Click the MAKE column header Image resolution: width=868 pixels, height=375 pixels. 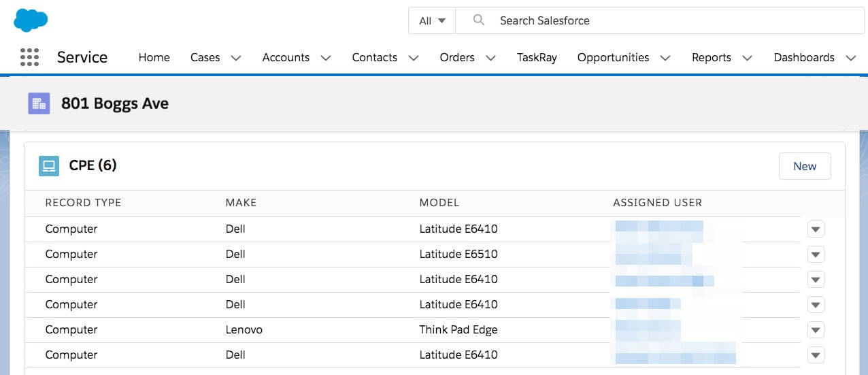241,203
